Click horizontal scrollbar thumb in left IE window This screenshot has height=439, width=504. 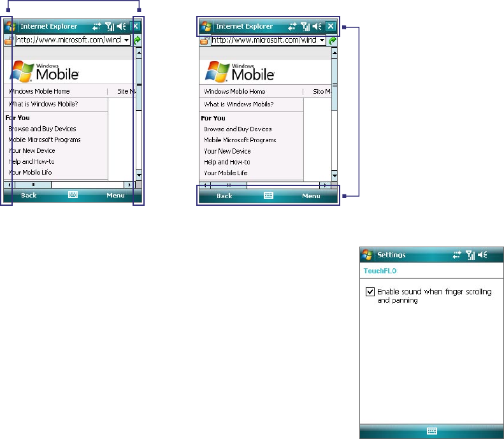tap(33, 185)
